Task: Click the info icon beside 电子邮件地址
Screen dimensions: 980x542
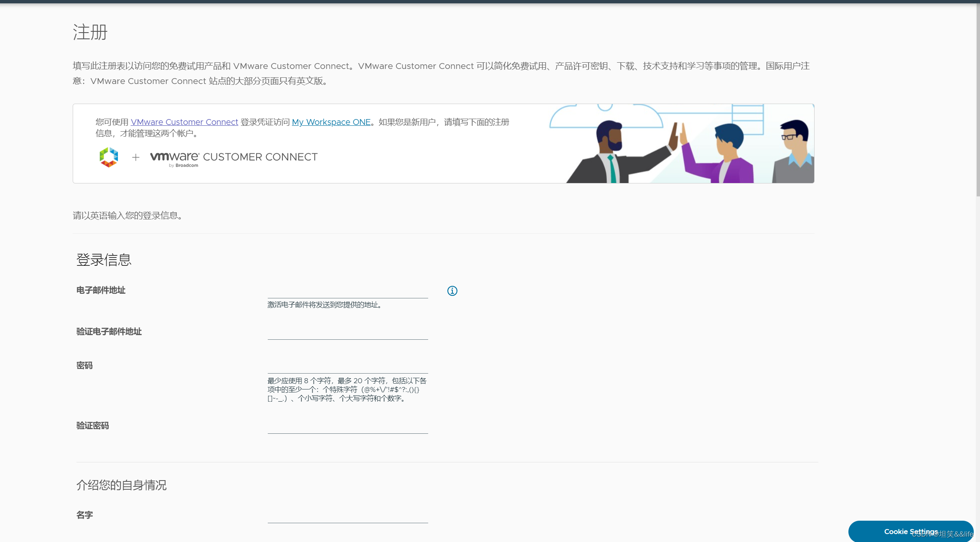Action: (x=452, y=291)
